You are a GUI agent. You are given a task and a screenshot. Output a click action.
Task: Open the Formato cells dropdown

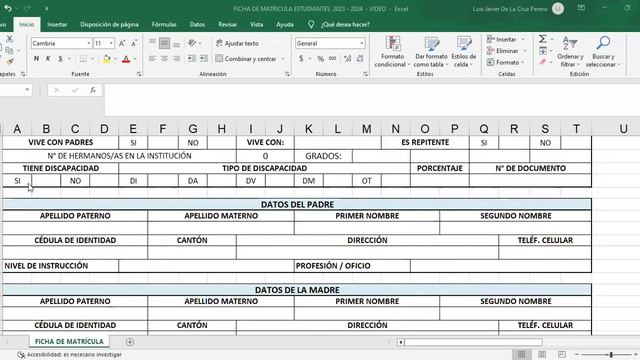(x=506, y=62)
